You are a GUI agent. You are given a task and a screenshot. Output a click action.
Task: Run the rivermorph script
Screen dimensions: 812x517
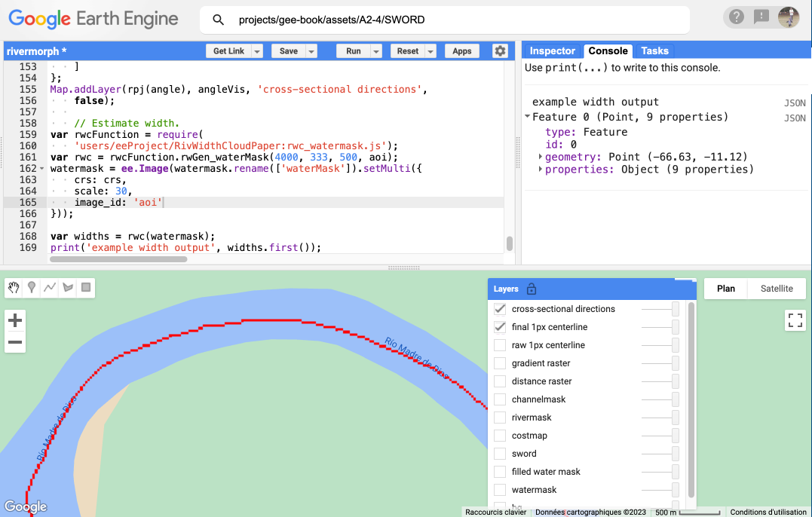point(353,51)
